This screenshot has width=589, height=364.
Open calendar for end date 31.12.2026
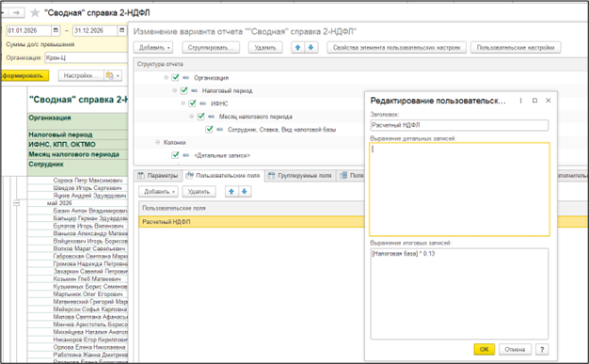click(x=121, y=30)
